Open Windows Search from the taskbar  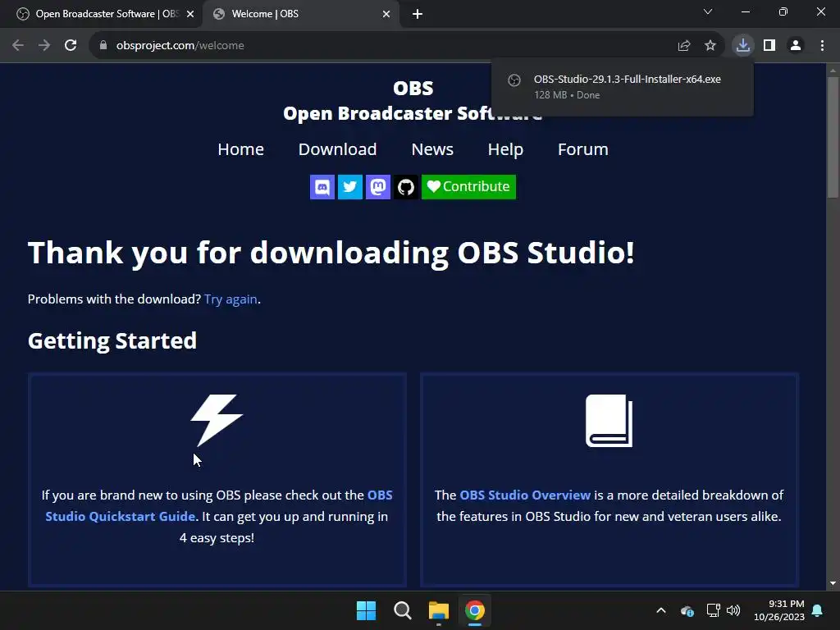[402, 610]
